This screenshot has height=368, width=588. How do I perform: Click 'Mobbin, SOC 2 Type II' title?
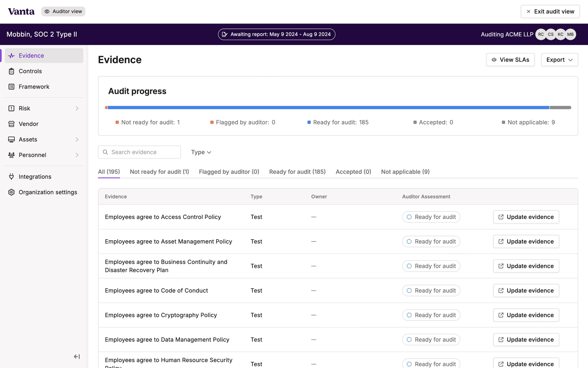tap(42, 34)
